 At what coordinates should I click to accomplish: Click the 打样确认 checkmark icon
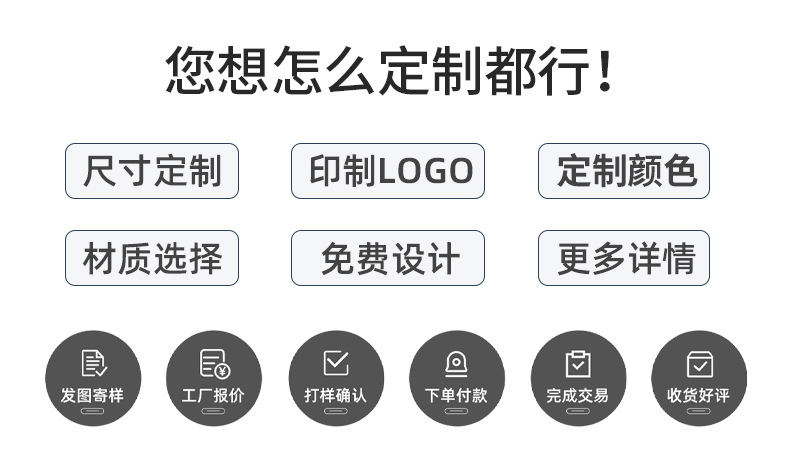336,362
